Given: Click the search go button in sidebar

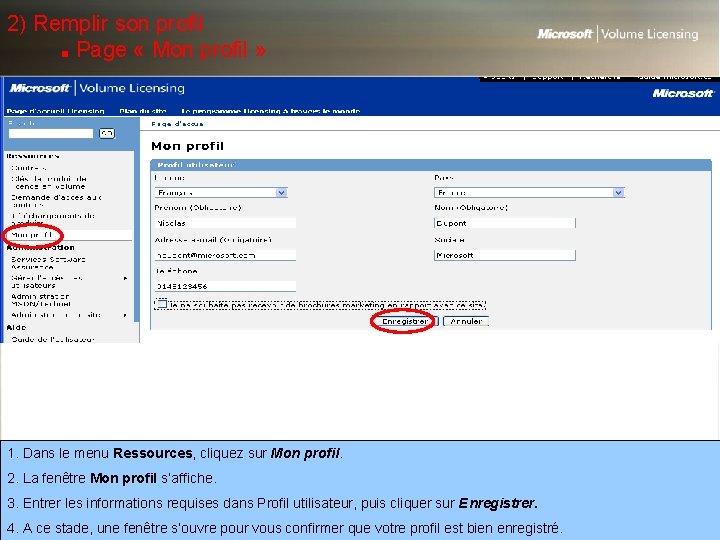Looking at the screenshot, I should point(107,134).
